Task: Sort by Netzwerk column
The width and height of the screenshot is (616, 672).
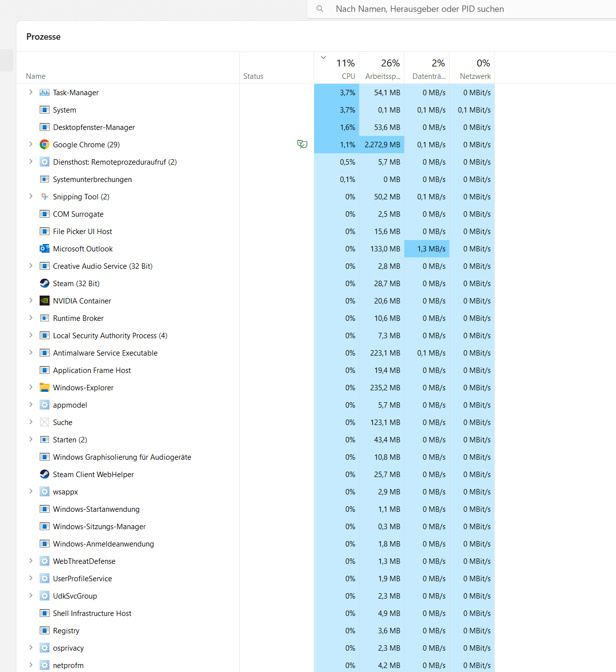Action: point(472,68)
